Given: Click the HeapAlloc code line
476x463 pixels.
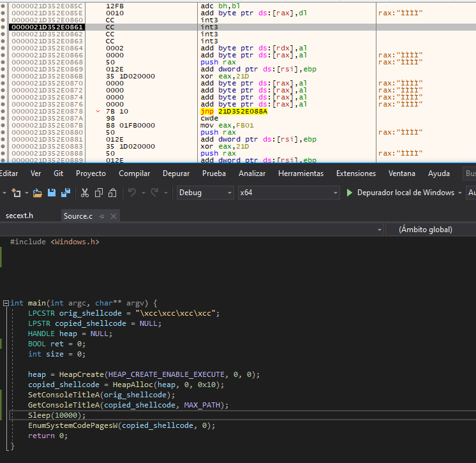Looking at the screenshot, I should click(126, 385).
